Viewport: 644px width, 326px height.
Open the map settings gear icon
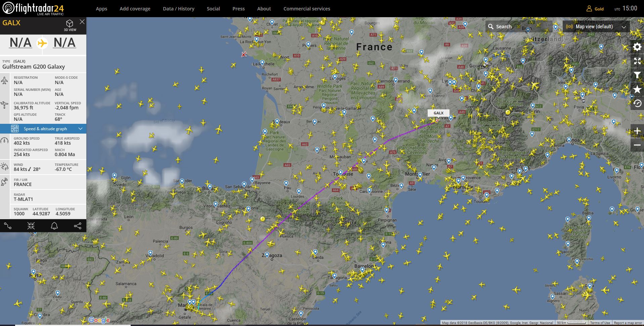tap(637, 47)
